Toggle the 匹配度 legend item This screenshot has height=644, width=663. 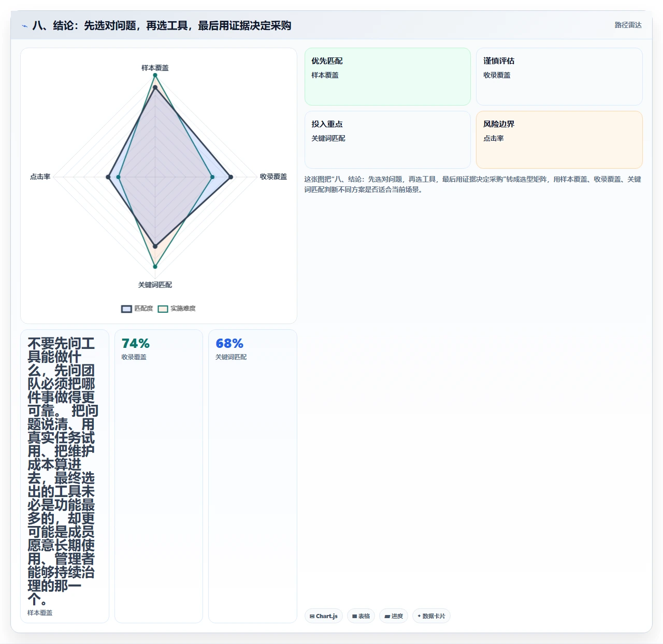(x=137, y=309)
